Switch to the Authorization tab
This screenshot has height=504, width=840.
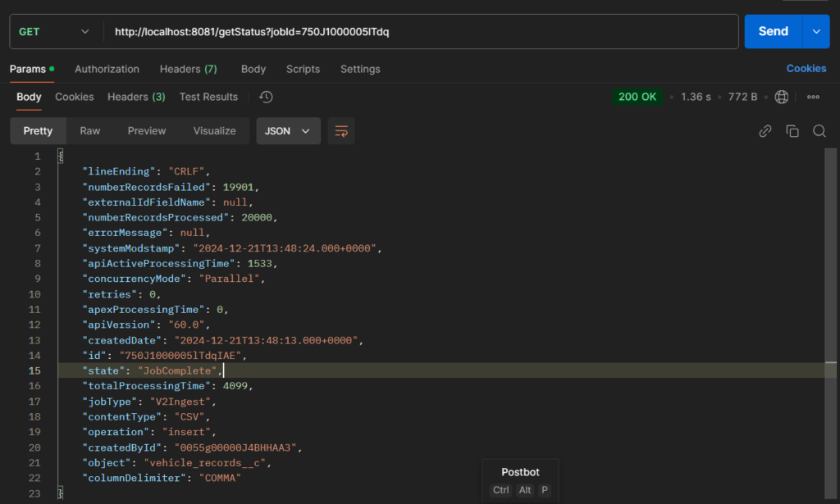coord(107,69)
